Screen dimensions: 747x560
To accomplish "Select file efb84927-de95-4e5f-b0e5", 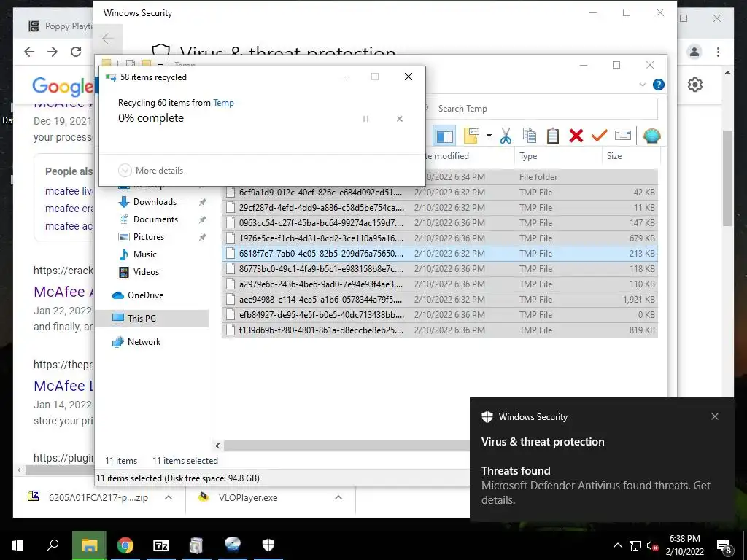I will pos(440,315).
